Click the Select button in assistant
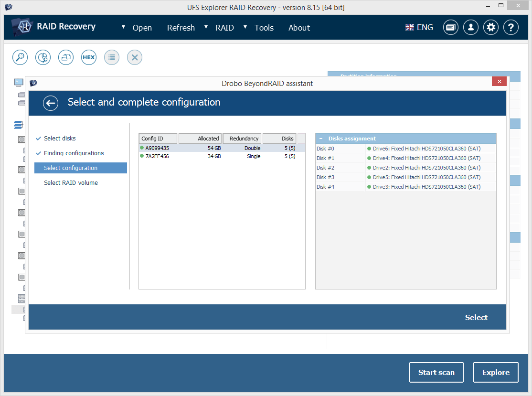532x396 pixels. pyautogui.click(x=476, y=318)
